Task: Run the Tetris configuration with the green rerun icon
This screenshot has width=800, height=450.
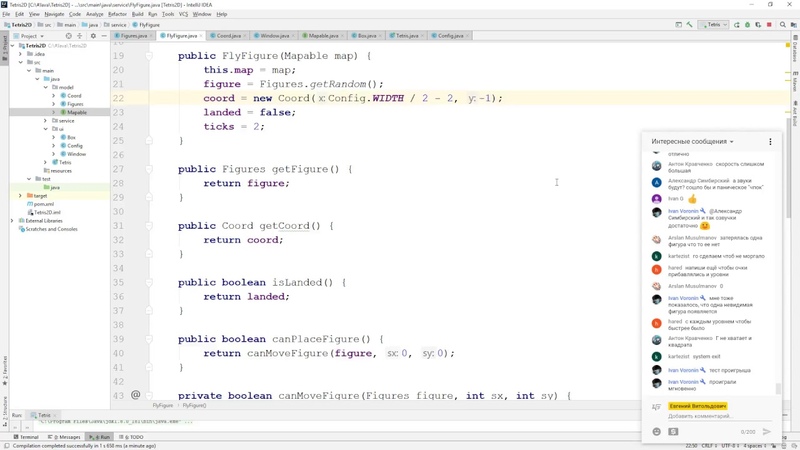Action: click(x=737, y=24)
